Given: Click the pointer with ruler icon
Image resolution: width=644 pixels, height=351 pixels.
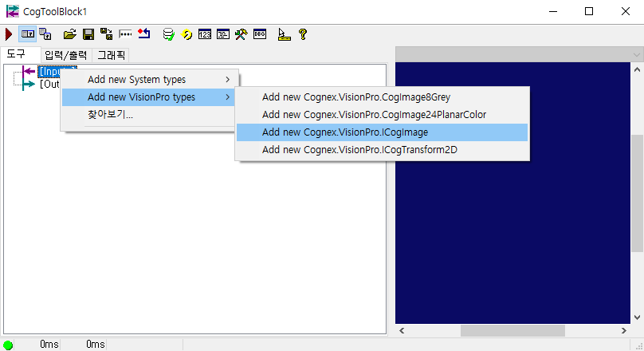Looking at the screenshot, I should pos(284,34).
